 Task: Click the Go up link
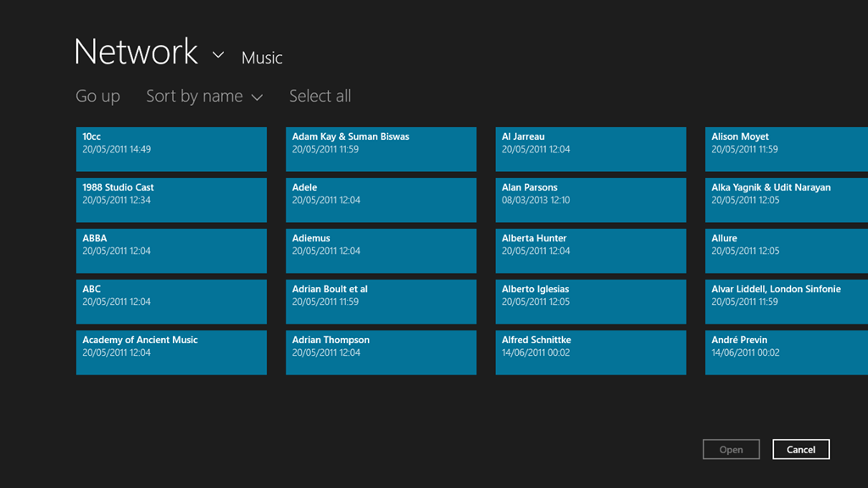tap(97, 97)
